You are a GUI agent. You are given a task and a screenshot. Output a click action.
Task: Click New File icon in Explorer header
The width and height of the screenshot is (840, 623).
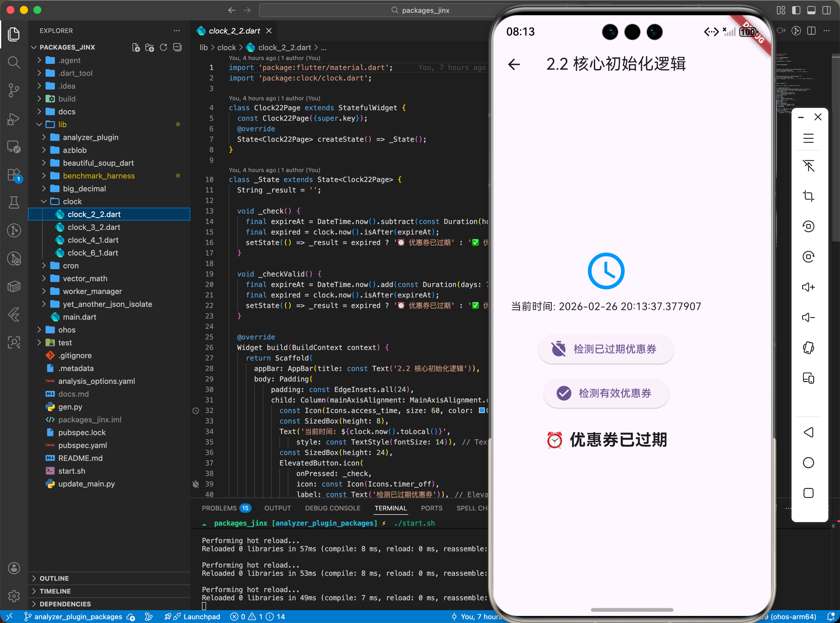(x=136, y=48)
